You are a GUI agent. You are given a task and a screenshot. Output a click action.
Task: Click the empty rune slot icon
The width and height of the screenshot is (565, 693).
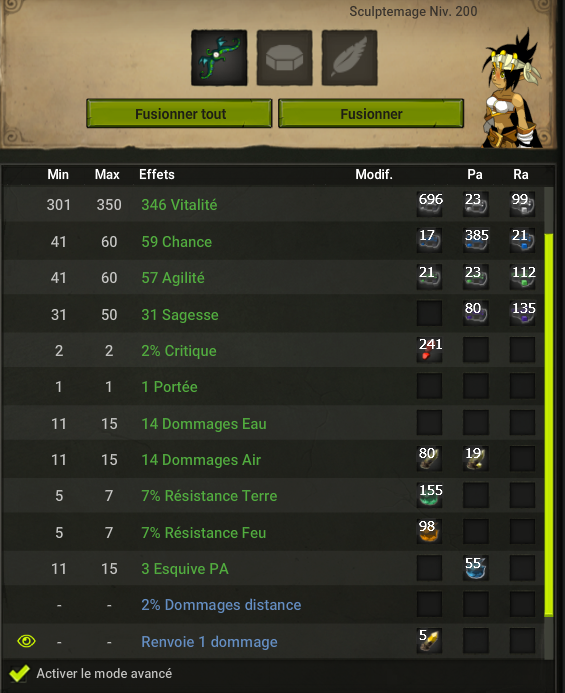(284, 57)
